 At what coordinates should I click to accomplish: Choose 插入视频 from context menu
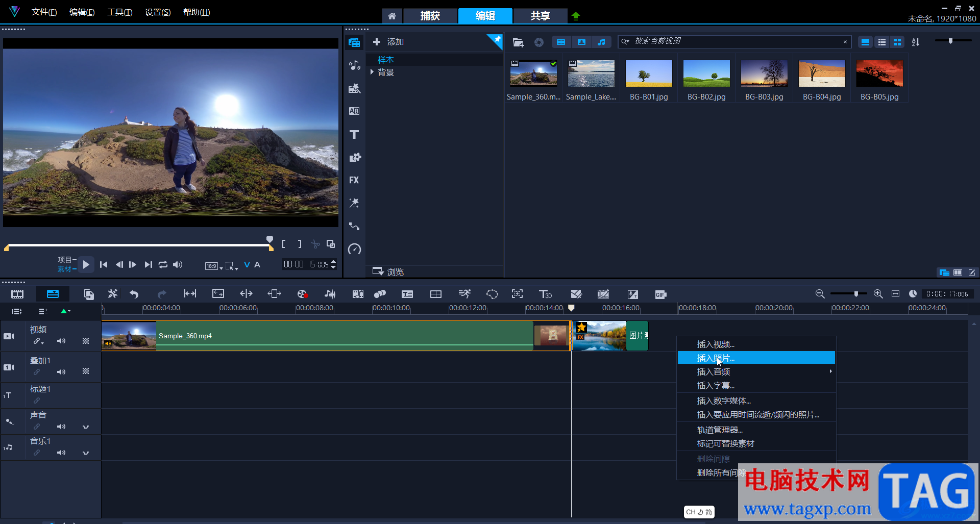(x=756, y=344)
